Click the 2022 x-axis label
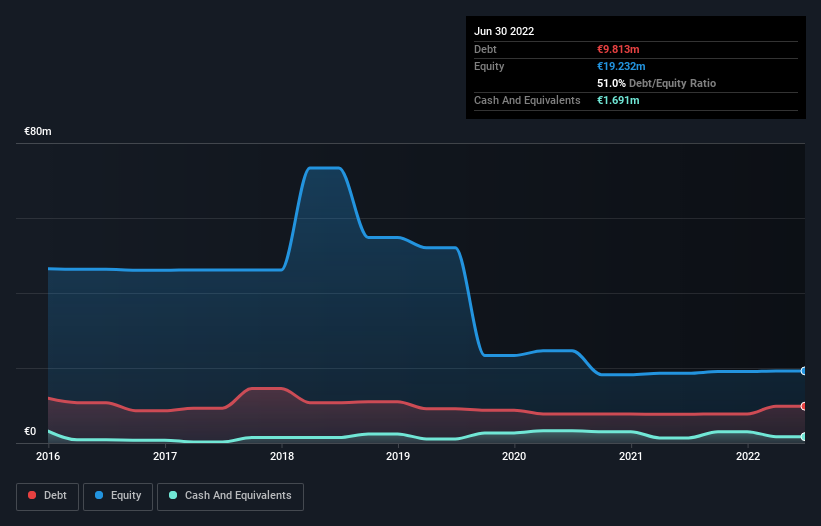Image resolution: width=821 pixels, height=526 pixels. [748, 456]
